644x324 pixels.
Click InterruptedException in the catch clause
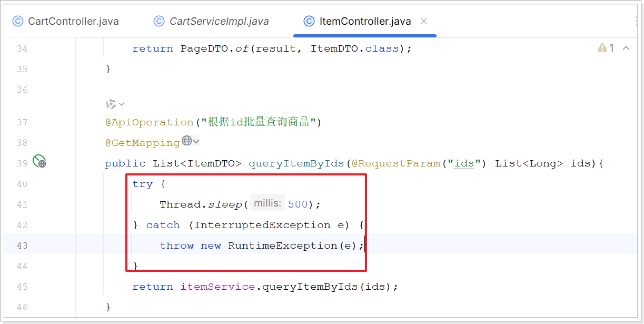pyautogui.click(x=262, y=225)
